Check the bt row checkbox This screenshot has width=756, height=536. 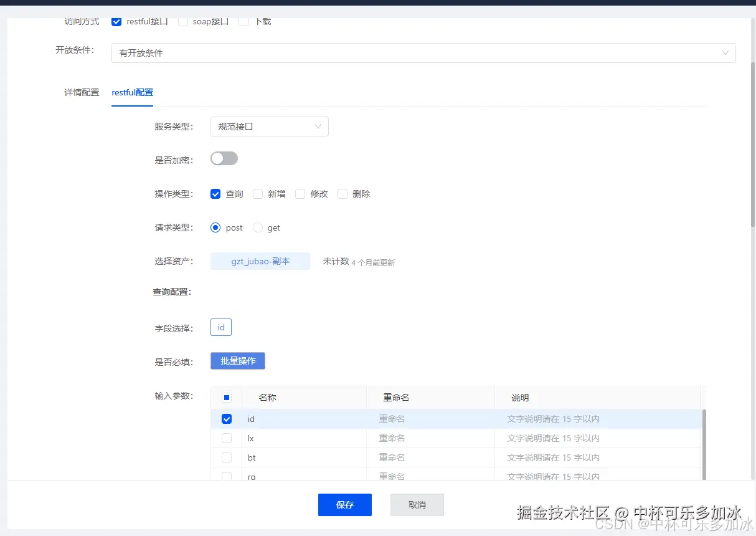point(227,457)
